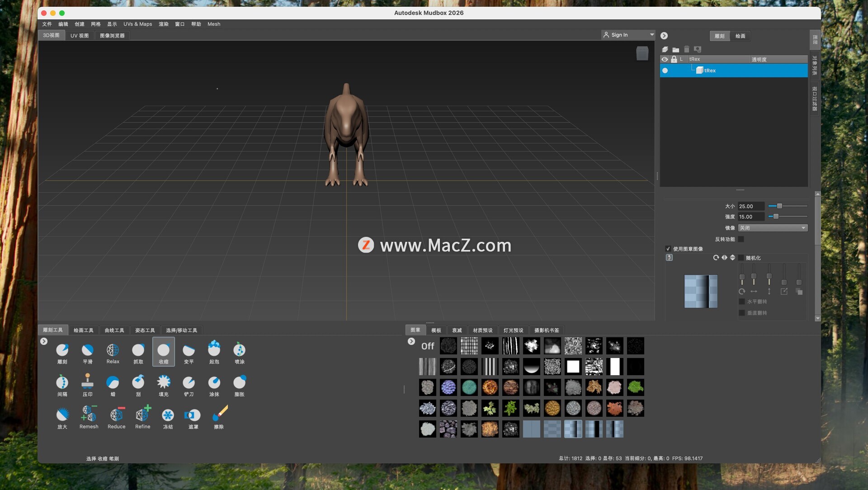Screen dimensions: 868x490
Task: Pick the 刮 scrape tool
Action: click(x=138, y=386)
